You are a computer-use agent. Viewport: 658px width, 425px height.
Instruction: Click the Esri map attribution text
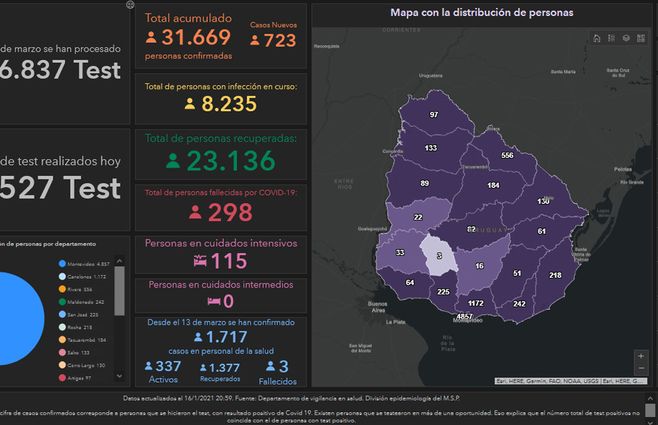pos(574,380)
